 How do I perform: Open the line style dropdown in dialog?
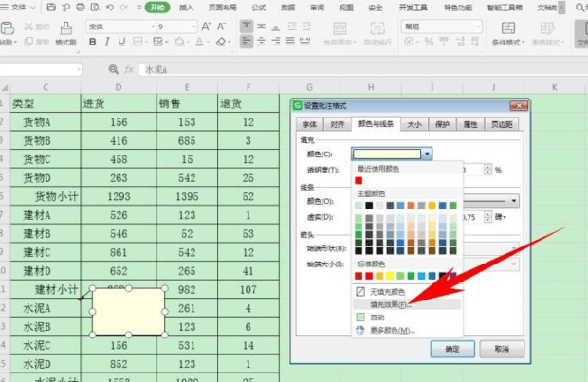click(514, 201)
